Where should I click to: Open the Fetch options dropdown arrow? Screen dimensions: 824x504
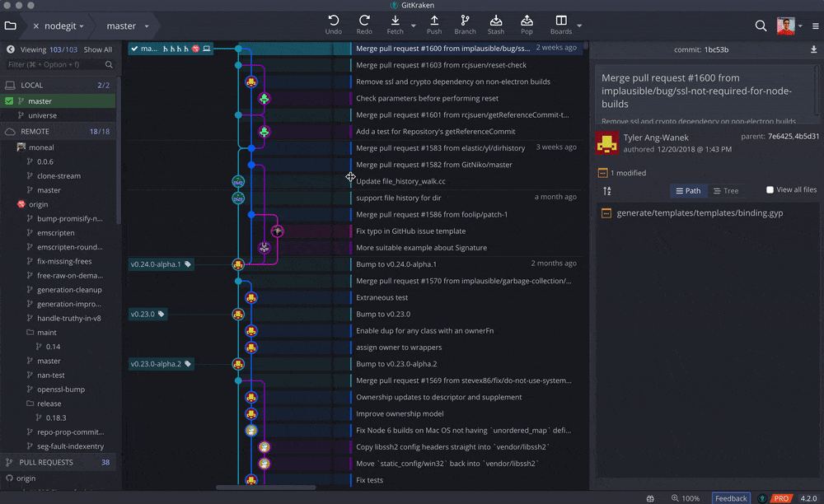pos(413,26)
